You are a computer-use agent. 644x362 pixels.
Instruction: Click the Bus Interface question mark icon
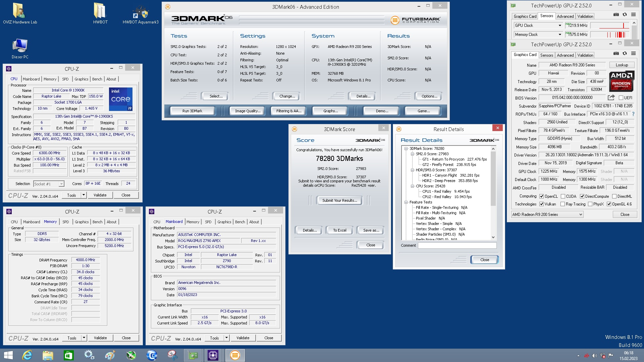coord(633,114)
